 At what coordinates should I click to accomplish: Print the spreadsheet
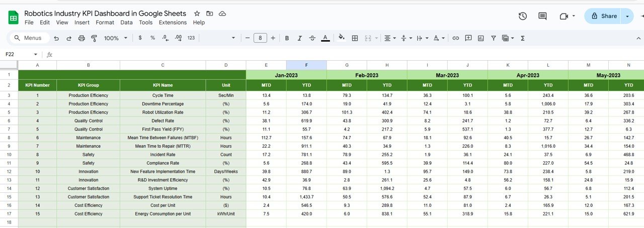coord(81,38)
